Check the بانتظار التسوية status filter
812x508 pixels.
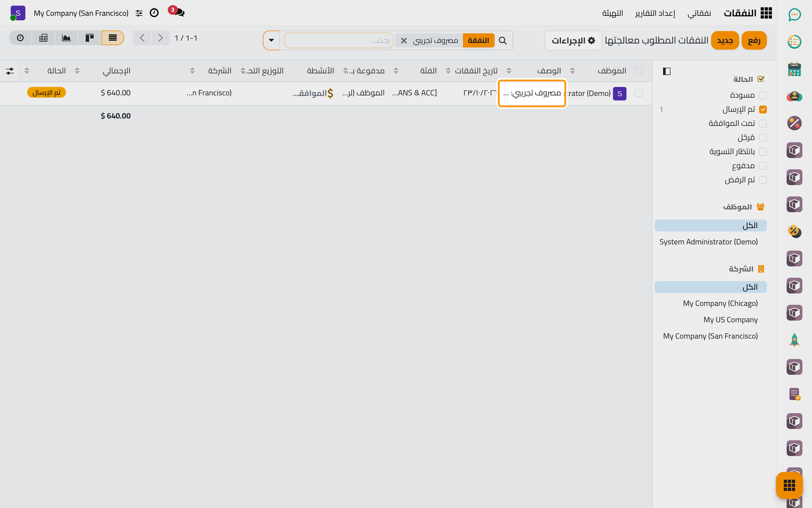(x=763, y=152)
